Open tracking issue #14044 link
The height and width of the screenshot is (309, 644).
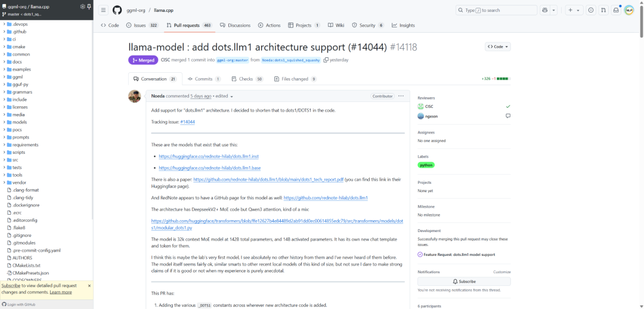(187, 122)
